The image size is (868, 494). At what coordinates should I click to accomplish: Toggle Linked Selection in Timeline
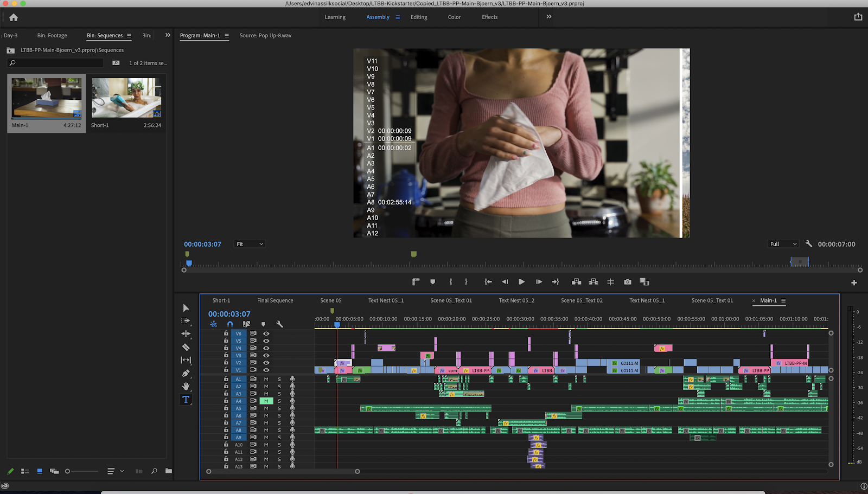[x=246, y=324]
